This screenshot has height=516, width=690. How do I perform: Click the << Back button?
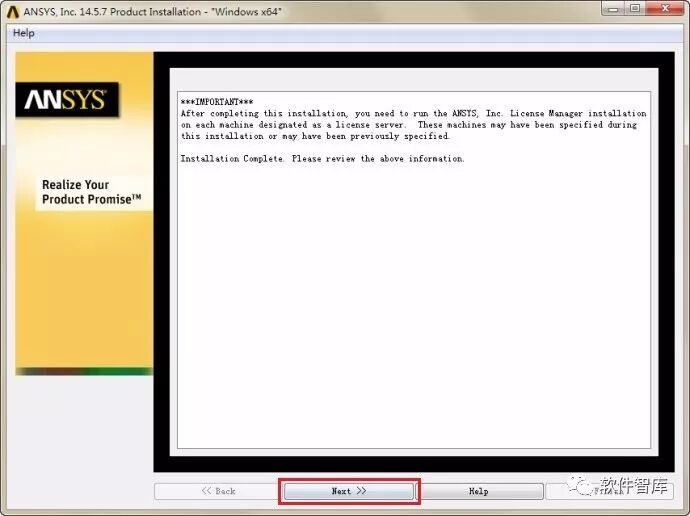point(218,491)
